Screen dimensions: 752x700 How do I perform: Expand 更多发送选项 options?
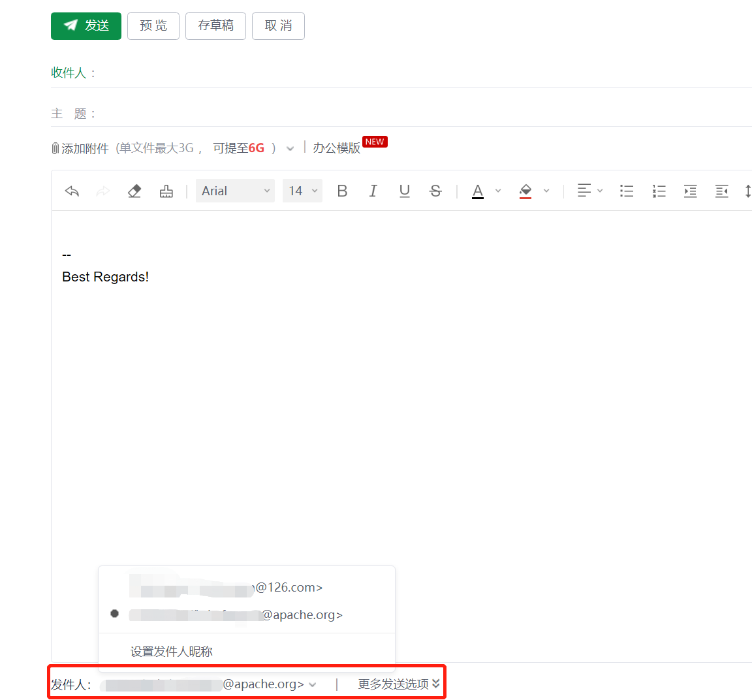(398, 684)
